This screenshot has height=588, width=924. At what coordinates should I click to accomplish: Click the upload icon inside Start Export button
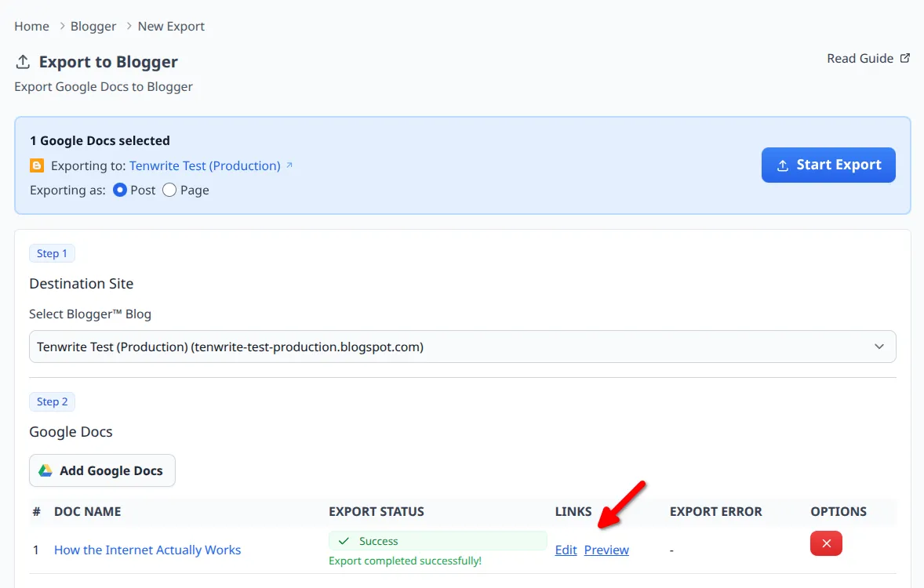click(x=782, y=165)
